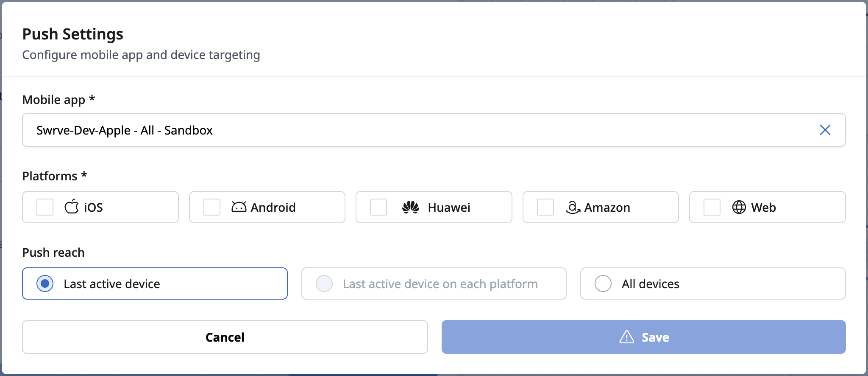Click the Web globe icon
The height and width of the screenshot is (376, 868).
[739, 207]
